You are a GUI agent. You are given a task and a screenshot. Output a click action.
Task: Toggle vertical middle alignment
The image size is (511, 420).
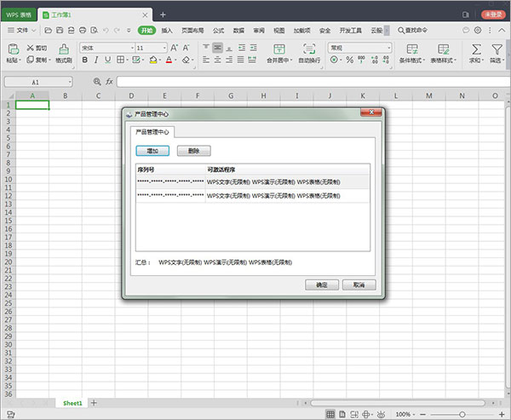point(218,48)
